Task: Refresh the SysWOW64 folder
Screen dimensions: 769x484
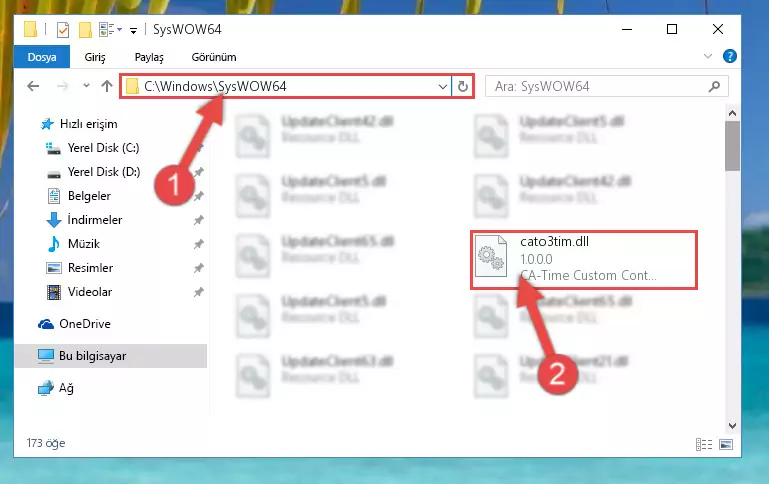Action: tap(462, 87)
